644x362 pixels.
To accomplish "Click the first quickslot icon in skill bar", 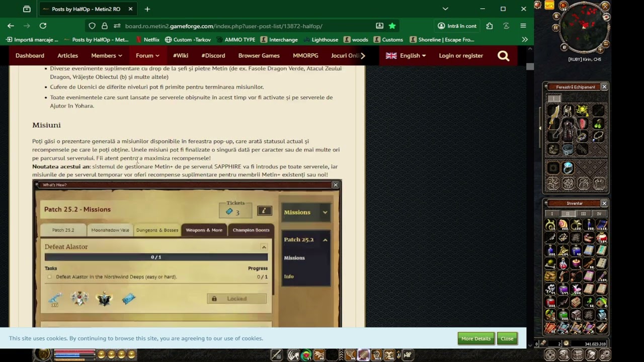I will [277, 355].
